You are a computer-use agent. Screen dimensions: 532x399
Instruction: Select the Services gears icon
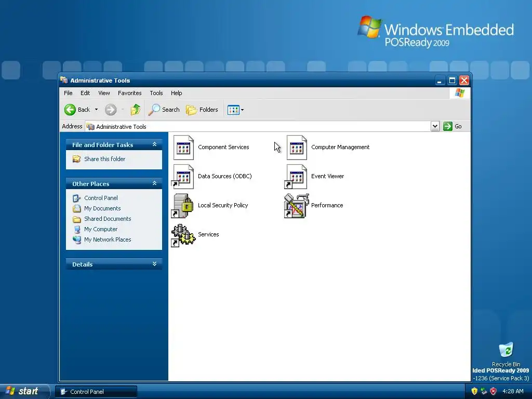(183, 235)
